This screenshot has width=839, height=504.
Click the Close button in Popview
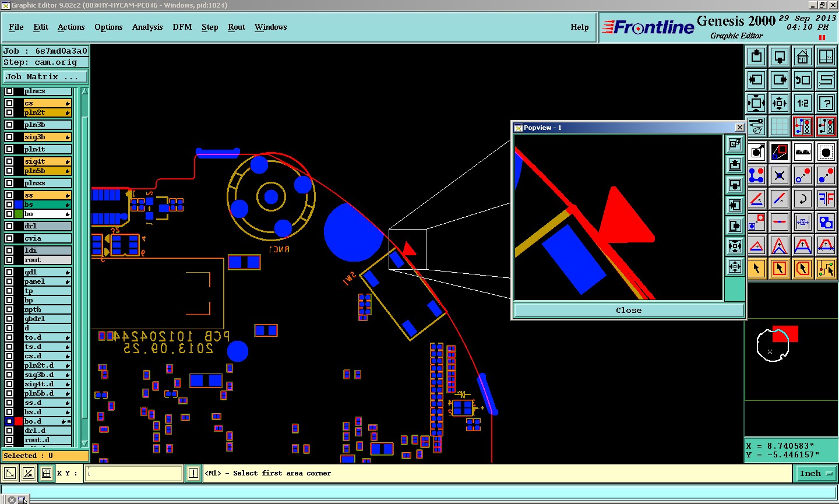[x=629, y=310]
